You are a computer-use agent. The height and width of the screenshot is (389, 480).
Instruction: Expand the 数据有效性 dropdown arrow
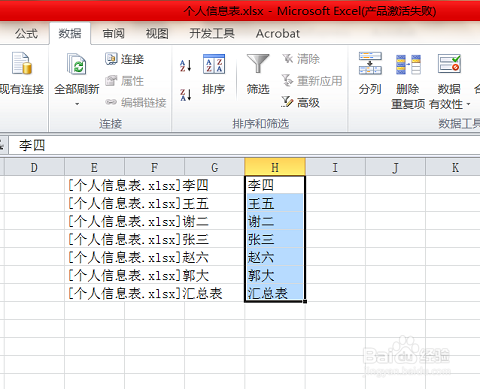click(x=468, y=104)
